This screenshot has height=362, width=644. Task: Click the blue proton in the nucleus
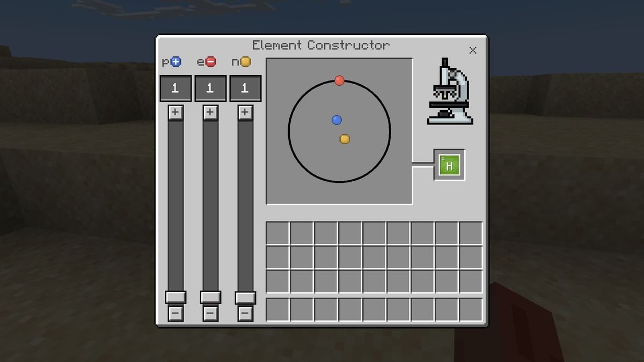pyautogui.click(x=336, y=120)
